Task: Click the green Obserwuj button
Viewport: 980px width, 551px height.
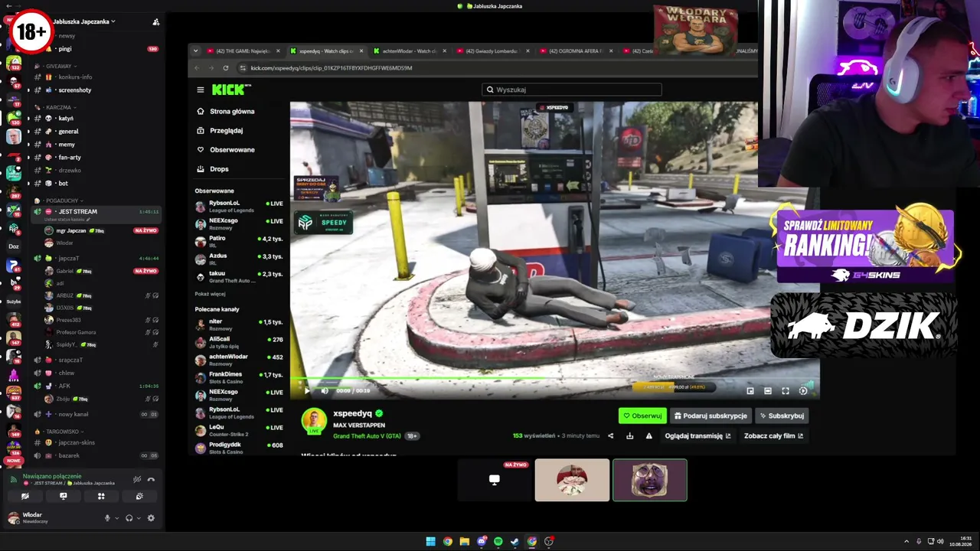Action: tap(642, 416)
